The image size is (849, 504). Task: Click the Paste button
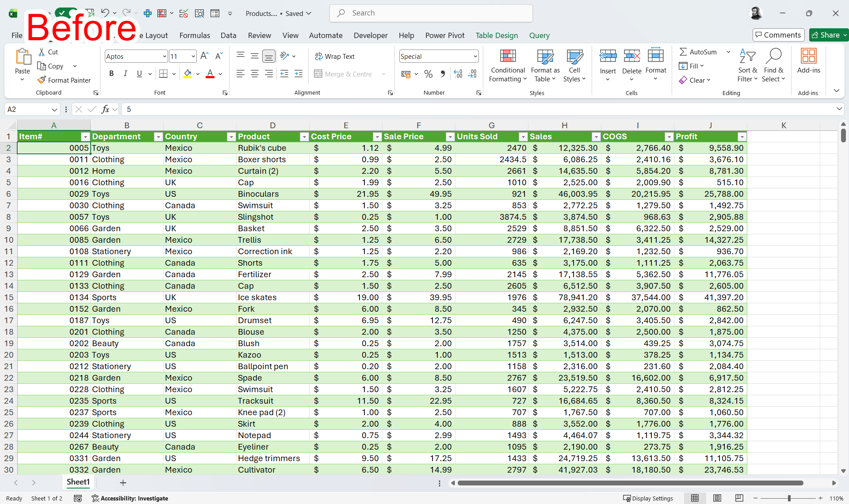pos(23,61)
